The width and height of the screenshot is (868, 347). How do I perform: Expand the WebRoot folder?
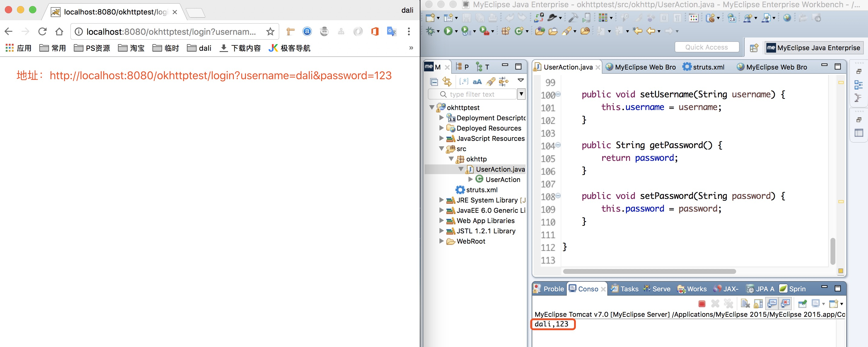pyautogui.click(x=442, y=241)
